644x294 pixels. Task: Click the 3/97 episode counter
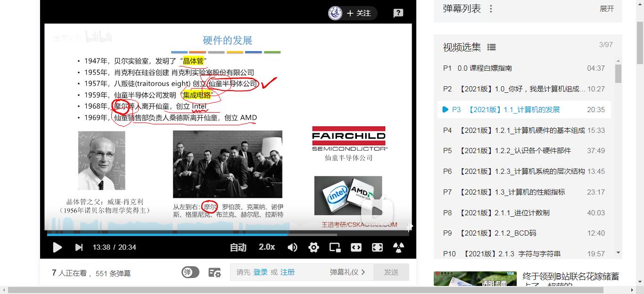point(606,45)
